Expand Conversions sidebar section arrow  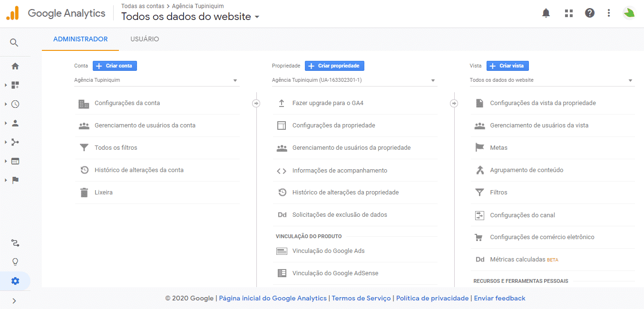coord(6,180)
